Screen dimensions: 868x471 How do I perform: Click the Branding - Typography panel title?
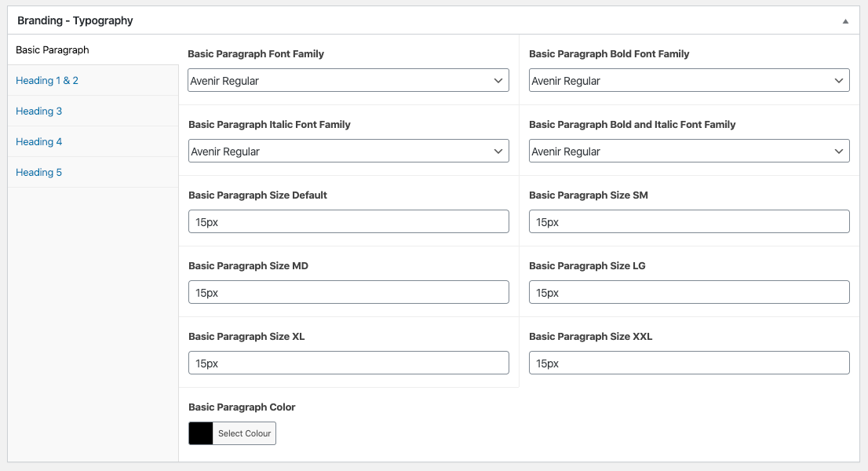(75, 21)
